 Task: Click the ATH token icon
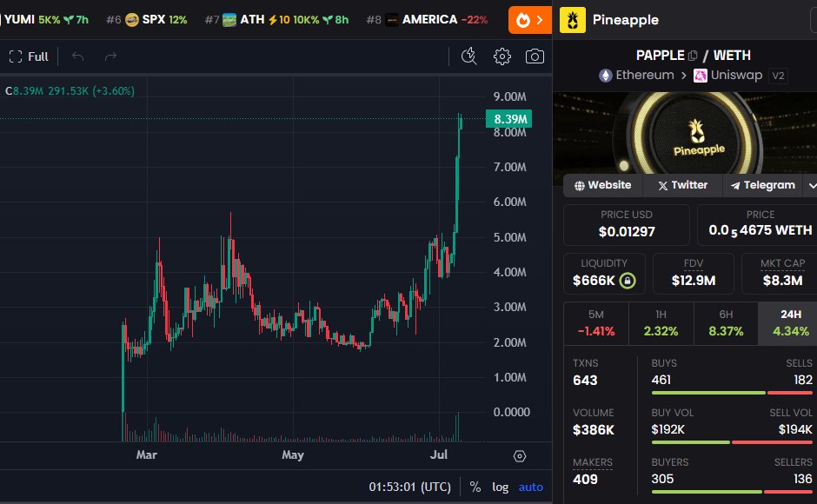pyautogui.click(x=229, y=20)
